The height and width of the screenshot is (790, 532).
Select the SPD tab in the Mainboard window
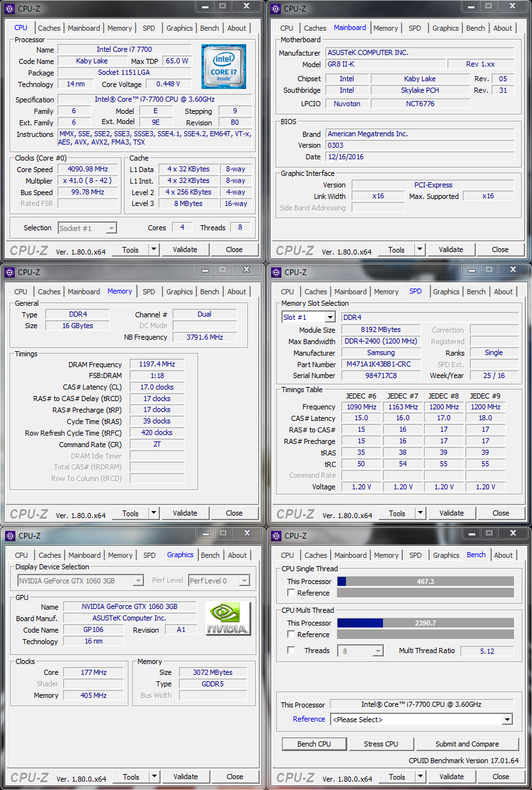pos(415,28)
